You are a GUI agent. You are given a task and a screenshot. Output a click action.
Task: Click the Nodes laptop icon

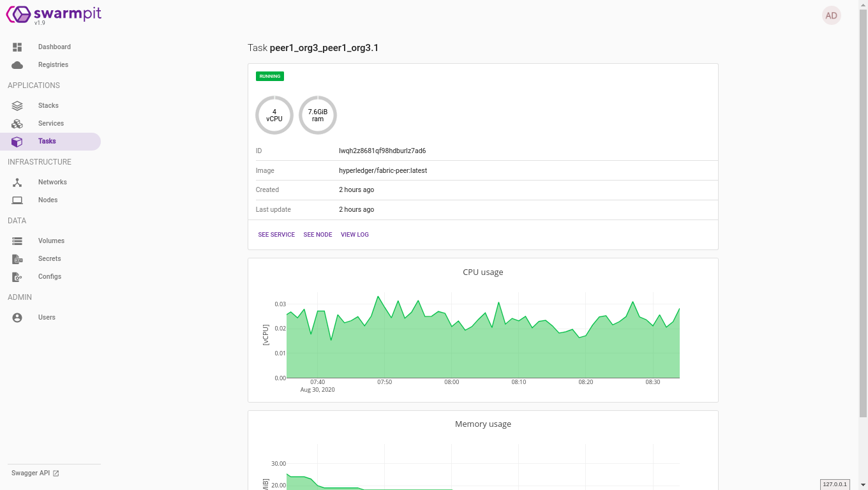coord(17,200)
